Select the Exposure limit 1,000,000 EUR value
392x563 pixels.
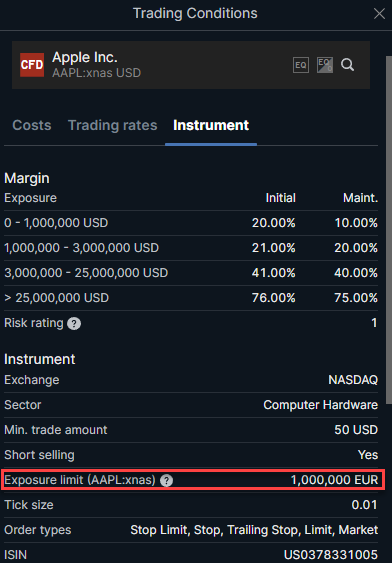click(334, 480)
